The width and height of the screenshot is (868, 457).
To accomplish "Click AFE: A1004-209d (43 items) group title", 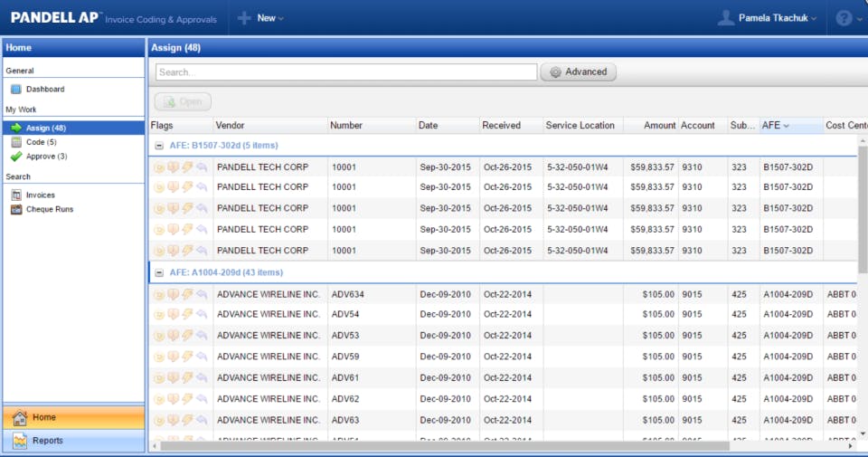I will pyautogui.click(x=226, y=272).
